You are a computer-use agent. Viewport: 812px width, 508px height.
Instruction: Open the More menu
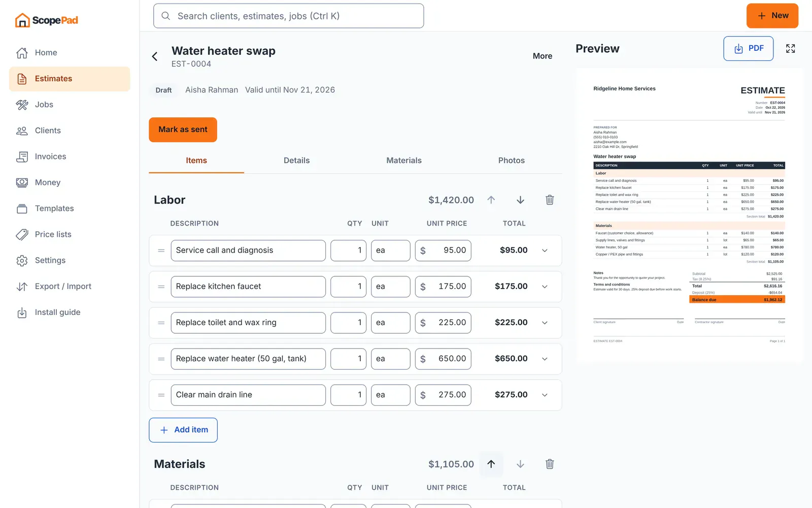pyautogui.click(x=542, y=56)
